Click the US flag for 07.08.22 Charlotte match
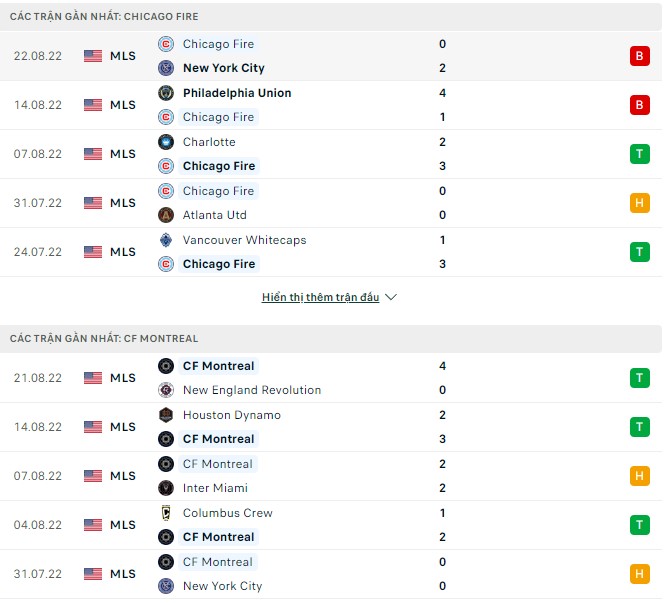666x603 pixels. (93, 154)
